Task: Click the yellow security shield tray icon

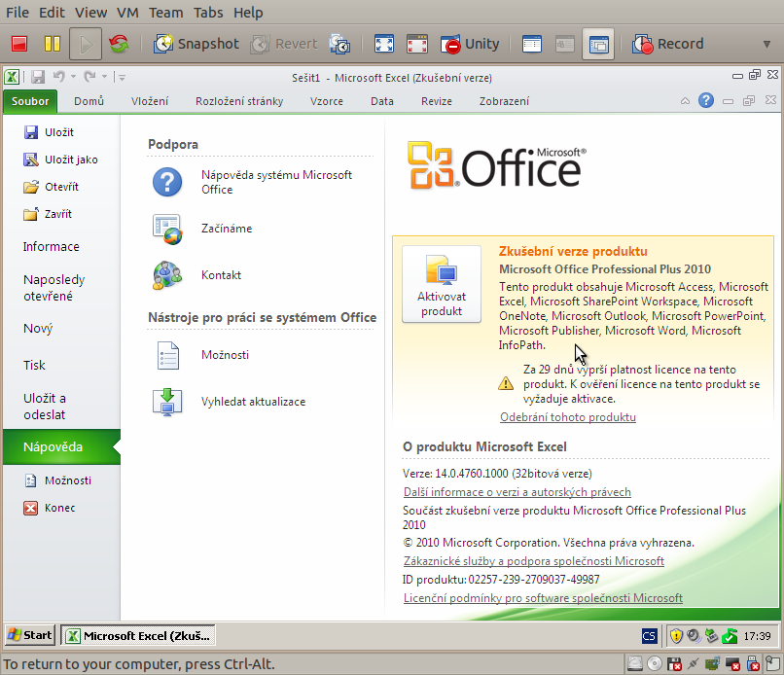Action: [676, 636]
